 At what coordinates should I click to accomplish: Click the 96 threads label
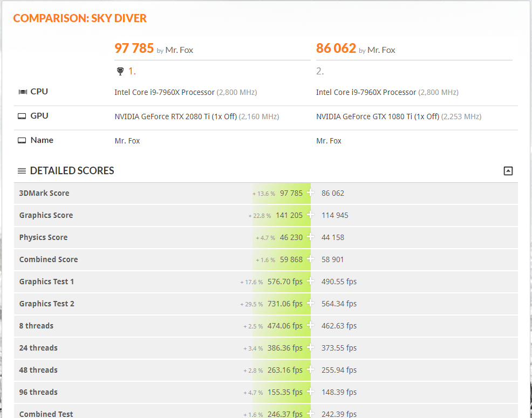click(x=38, y=392)
